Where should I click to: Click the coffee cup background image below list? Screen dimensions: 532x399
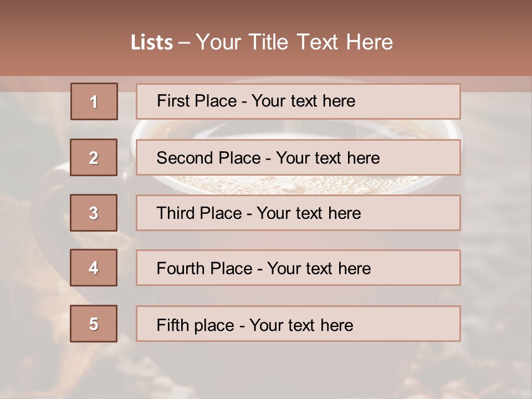click(x=266, y=370)
